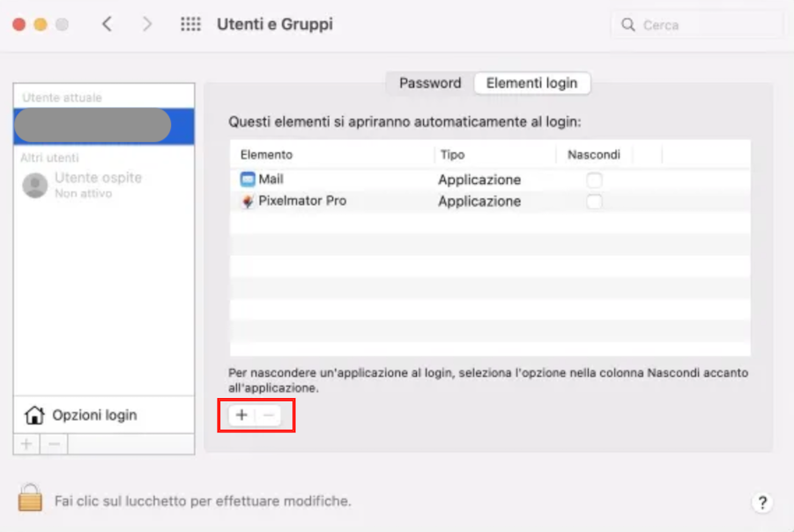Click the Show All preferences grid icon
This screenshot has height=532, width=794.
[x=189, y=24]
